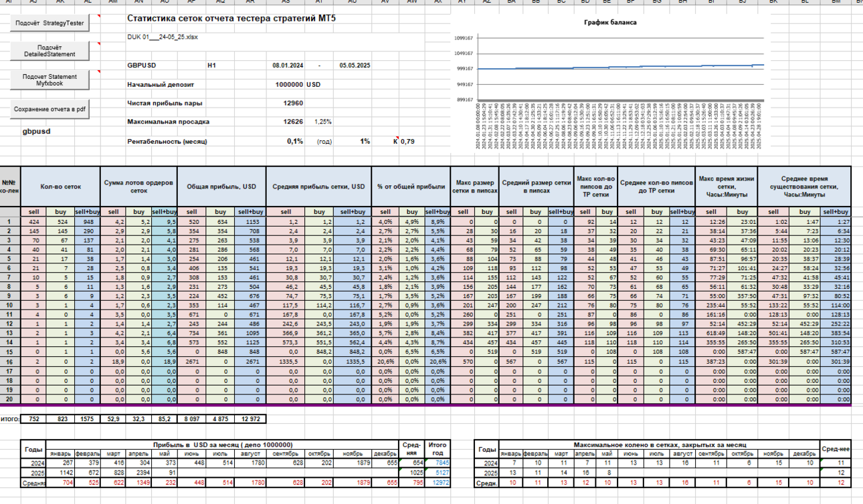Click the H1 timeframe cell
The image size is (863, 504).
coord(211,66)
